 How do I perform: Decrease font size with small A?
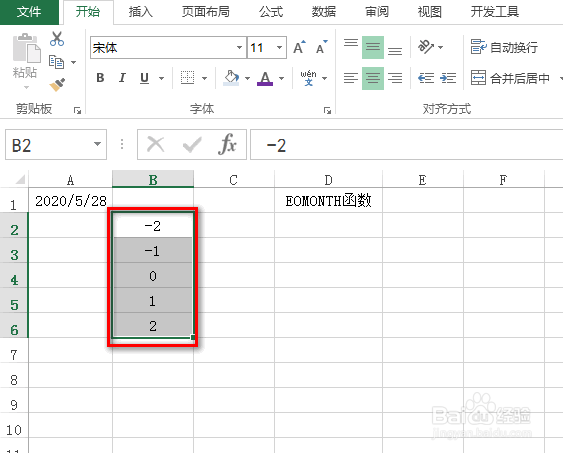[322, 47]
